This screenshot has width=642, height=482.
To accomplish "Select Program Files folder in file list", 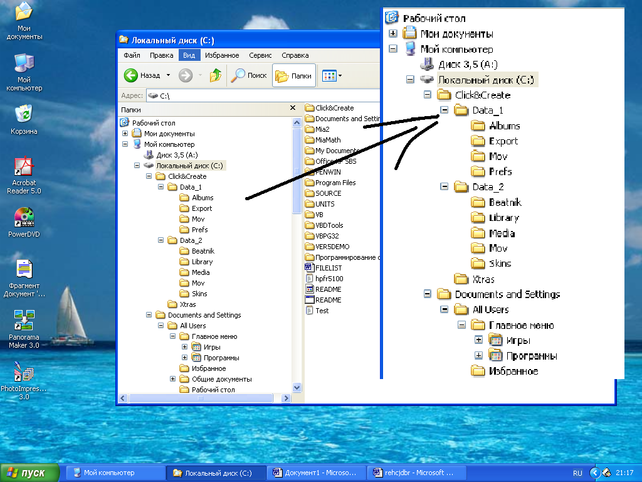I will [334, 181].
